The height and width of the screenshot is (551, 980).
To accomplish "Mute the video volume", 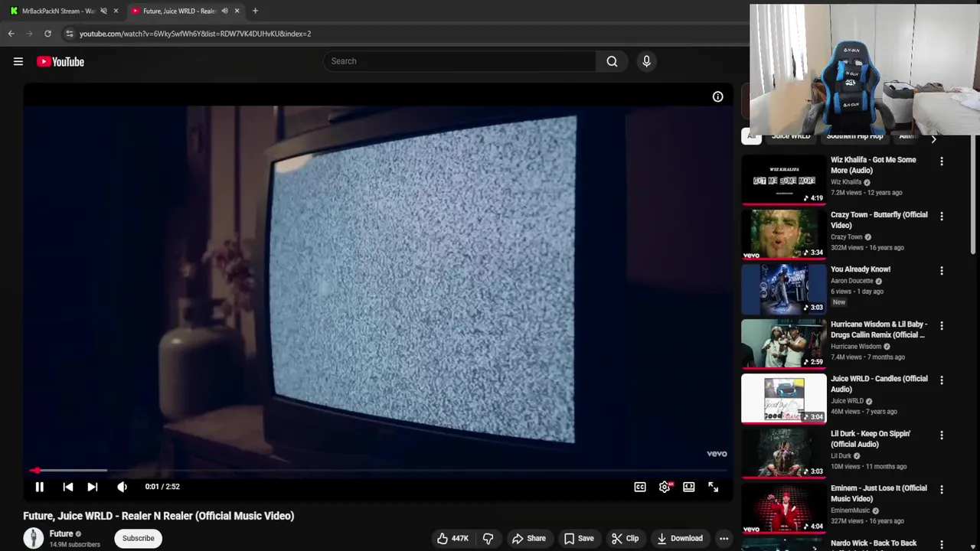I will (x=122, y=487).
